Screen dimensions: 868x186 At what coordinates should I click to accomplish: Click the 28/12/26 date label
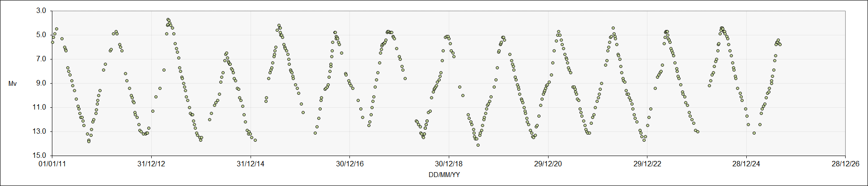pos(846,164)
